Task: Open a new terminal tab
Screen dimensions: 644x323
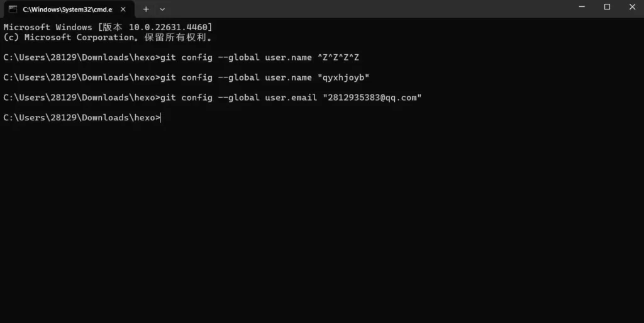Action: coord(146,9)
